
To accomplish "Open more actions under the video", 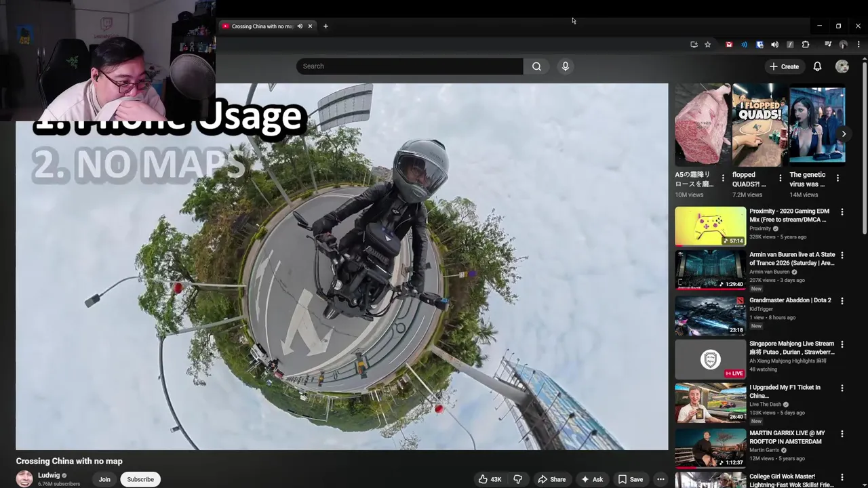I will pos(660,479).
